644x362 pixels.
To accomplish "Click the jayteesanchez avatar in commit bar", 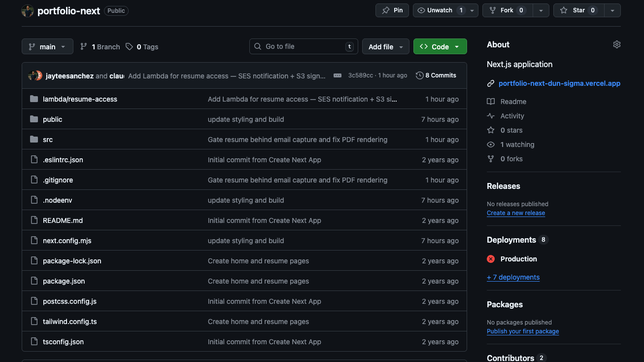I will 33,75.
